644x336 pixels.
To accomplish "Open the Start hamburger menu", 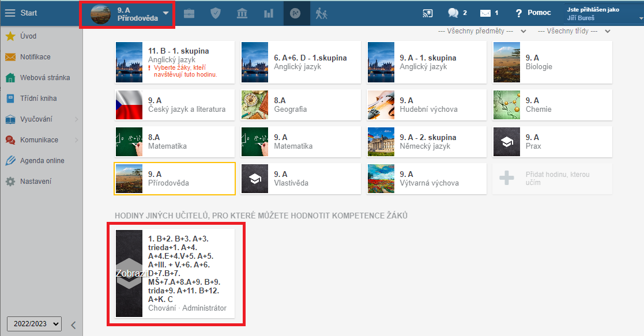I will (10, 13).
